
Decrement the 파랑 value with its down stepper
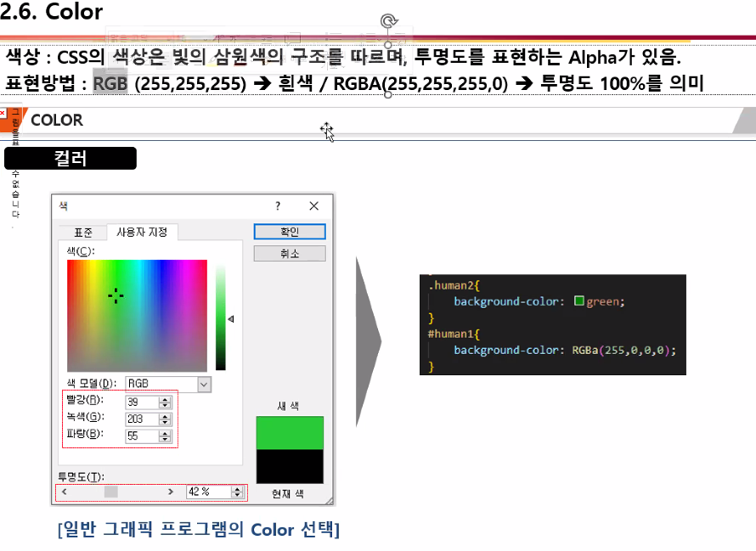pos(163,438)
